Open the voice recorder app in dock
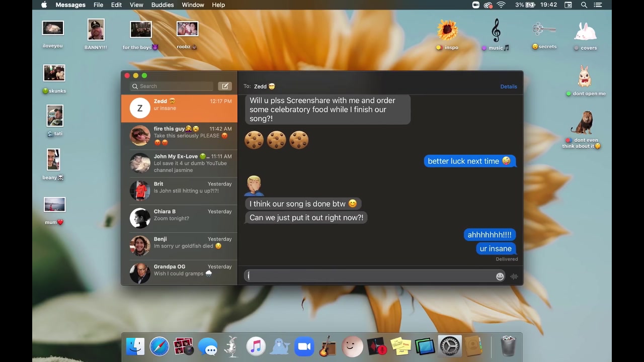This screenshot has width=644, height=362. point(376,346)
